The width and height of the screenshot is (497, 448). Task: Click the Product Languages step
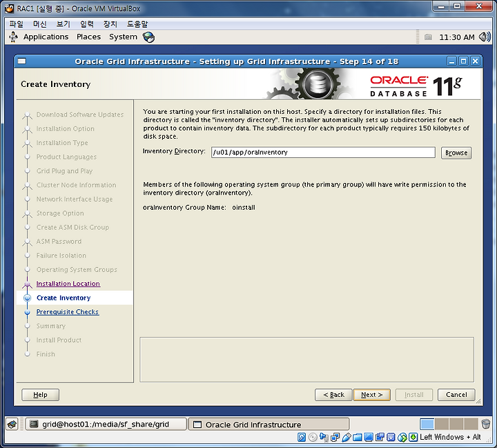(x=66, y=157)
